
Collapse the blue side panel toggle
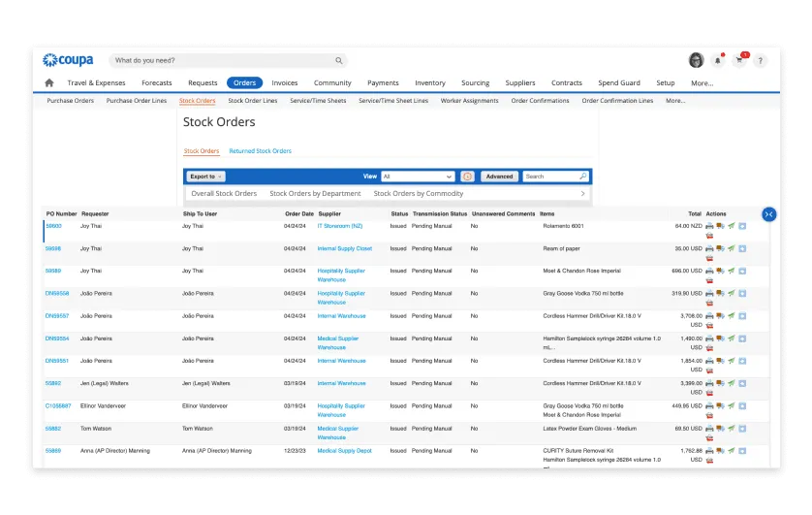(768, 214)
